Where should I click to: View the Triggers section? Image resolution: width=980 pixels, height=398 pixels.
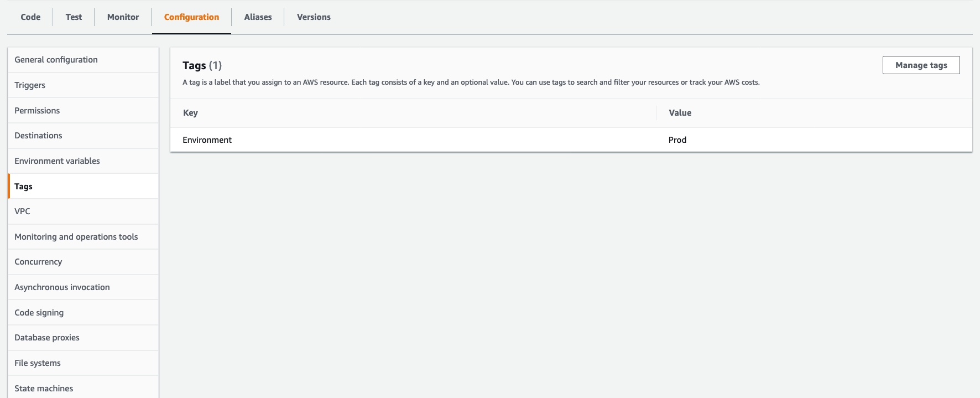coord(29,85)
